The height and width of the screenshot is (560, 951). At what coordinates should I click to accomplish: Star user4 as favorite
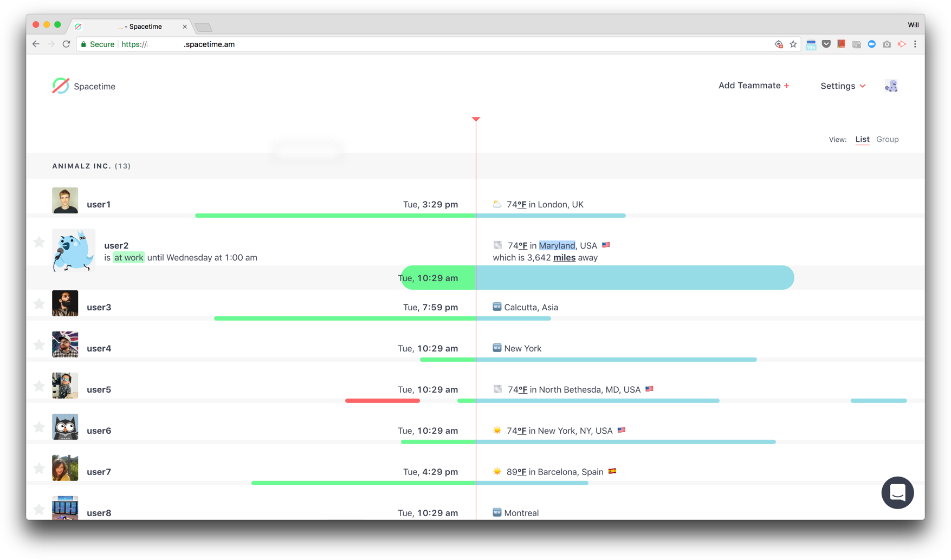39,345
